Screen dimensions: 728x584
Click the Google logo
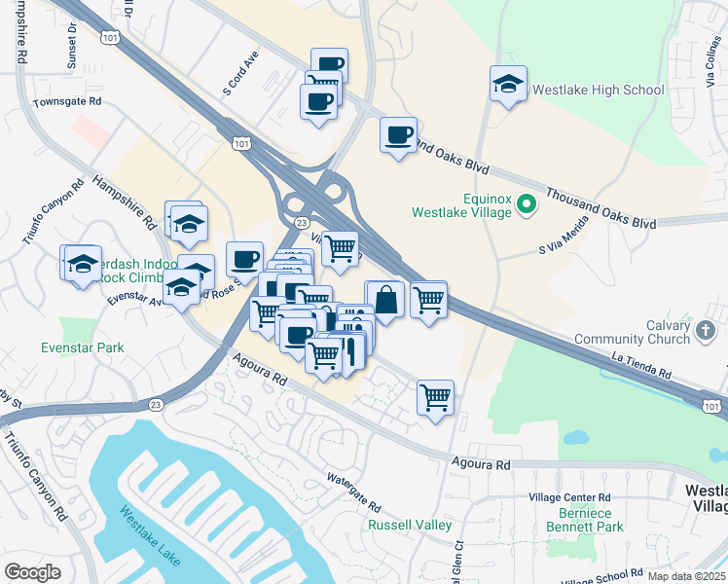point(32,572)
